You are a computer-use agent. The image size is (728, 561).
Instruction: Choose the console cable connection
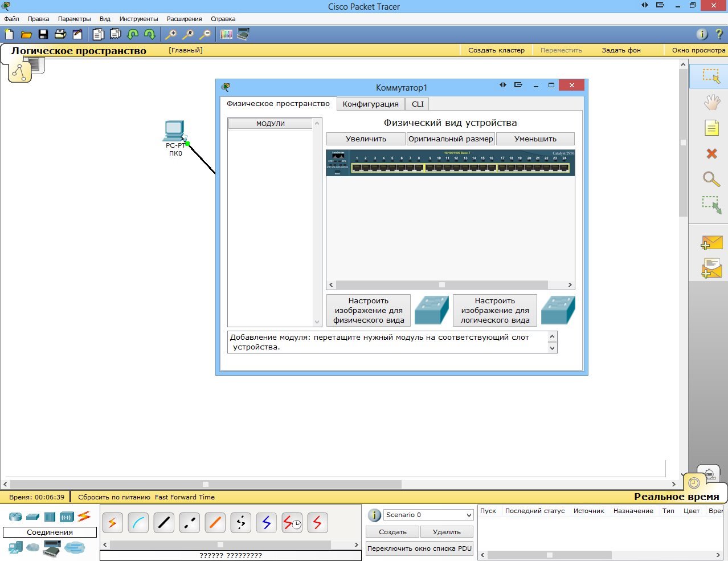138,522
